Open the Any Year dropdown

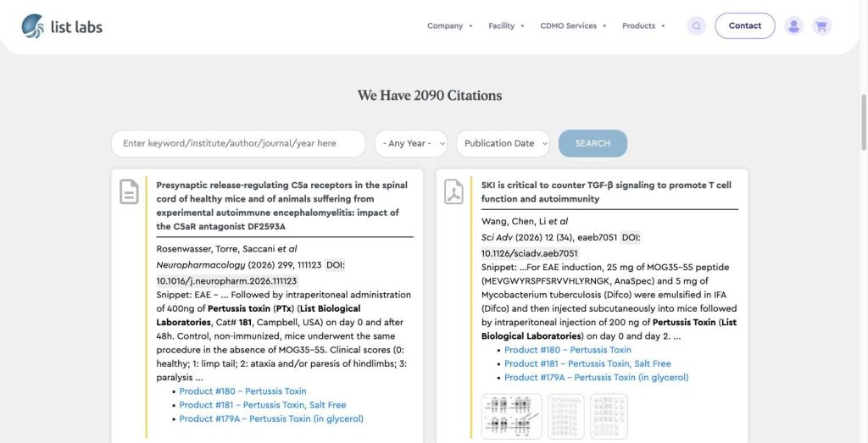coord(411,143)
